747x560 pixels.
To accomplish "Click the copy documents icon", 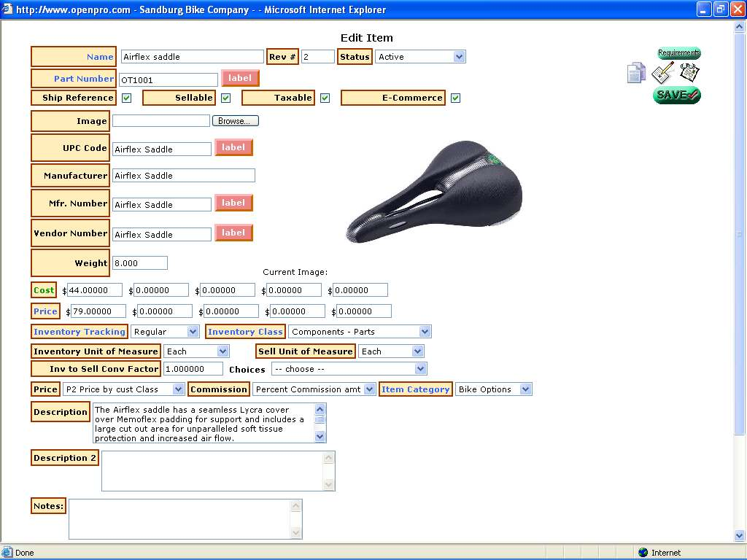I will tap(636, 73).
